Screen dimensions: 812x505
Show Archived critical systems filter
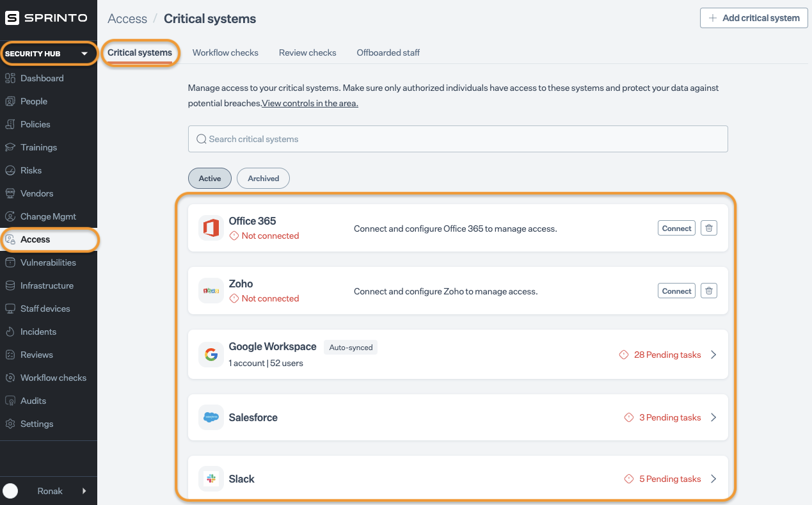point(264,179)
